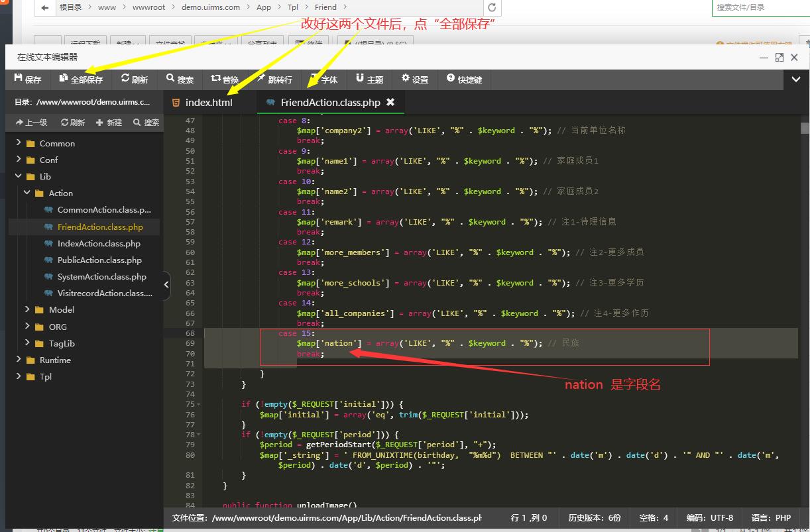Click code line 69 with nation field
810x532 pixels.
tap(438, 343)
